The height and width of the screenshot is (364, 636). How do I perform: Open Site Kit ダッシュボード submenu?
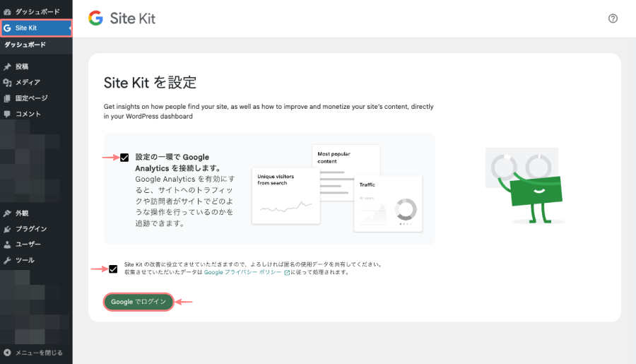point(25,45)
